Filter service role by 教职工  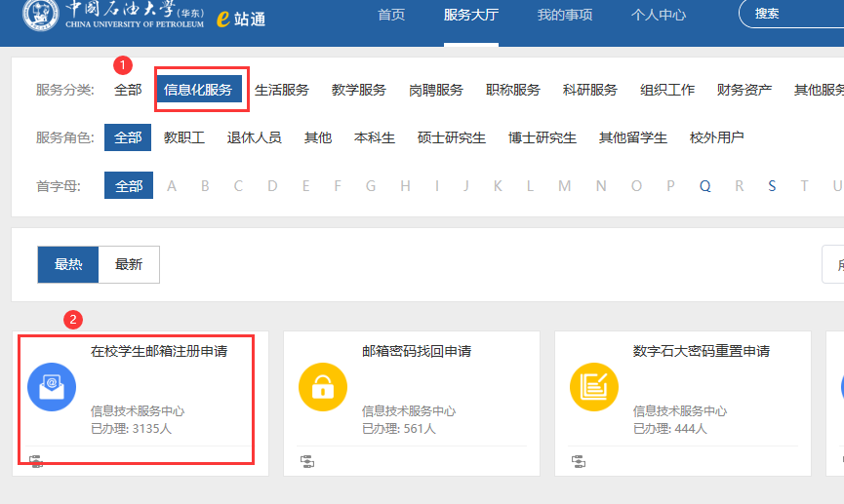click(x=184, y=137)
